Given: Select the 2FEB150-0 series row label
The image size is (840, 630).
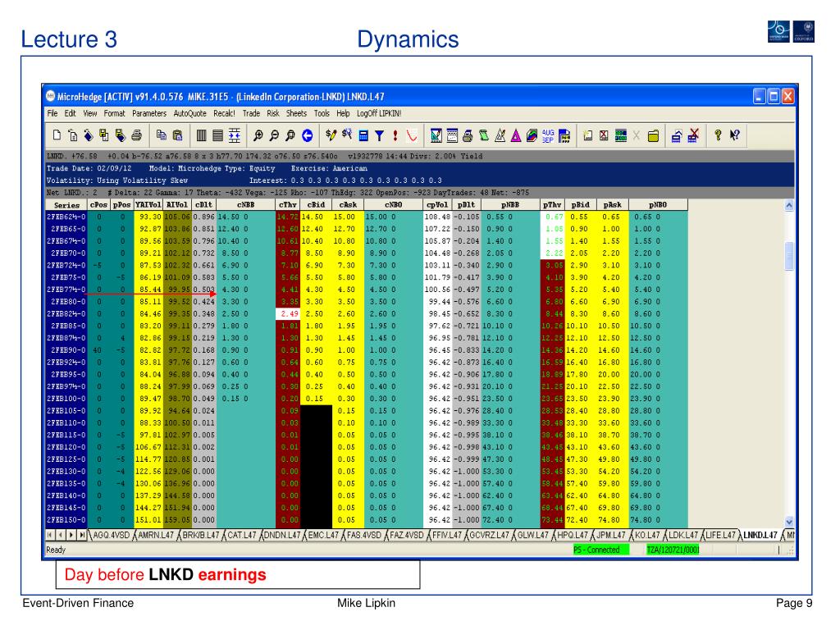Looking at the screenshot, I should click(66, 519).
